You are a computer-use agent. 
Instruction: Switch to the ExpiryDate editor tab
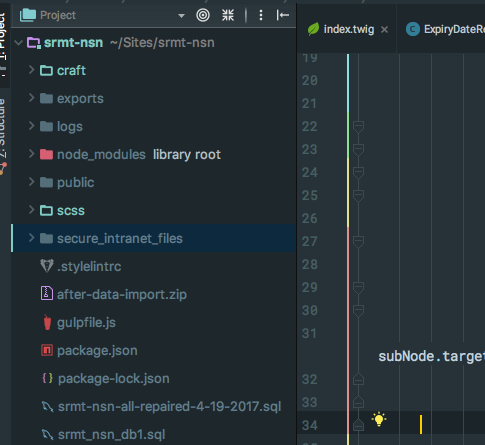click(454, 29)
